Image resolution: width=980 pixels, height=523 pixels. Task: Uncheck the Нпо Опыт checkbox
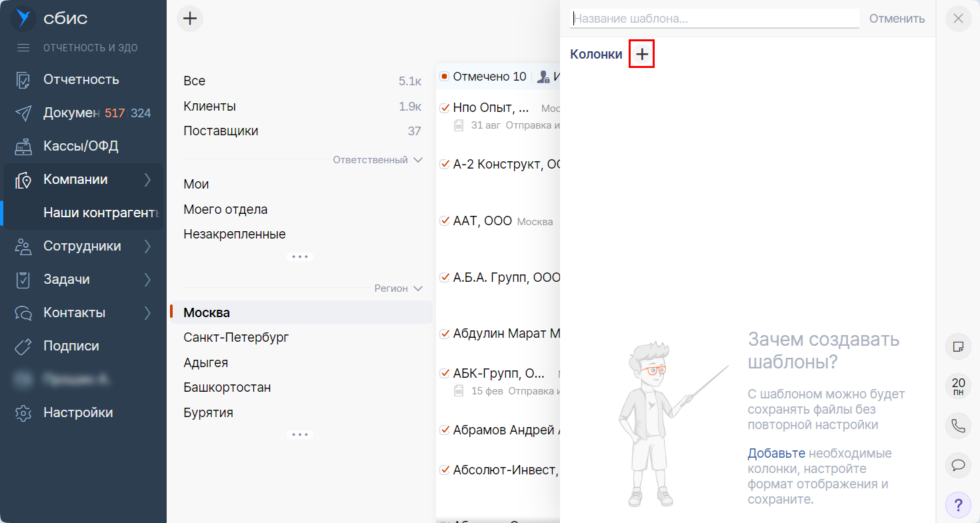tap(445, 108)
